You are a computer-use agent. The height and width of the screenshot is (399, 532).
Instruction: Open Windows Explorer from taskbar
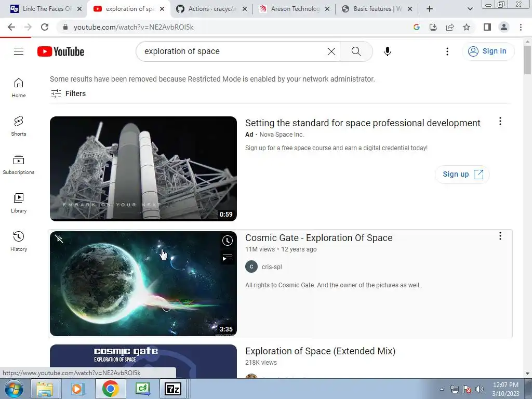click(x=45, y=389)
